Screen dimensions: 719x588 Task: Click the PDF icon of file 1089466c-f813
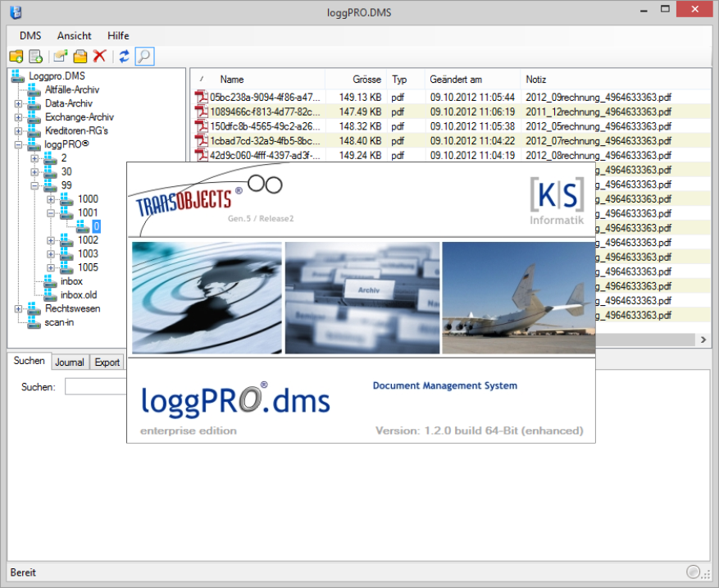pyautogui.click(x=202, y=112)
